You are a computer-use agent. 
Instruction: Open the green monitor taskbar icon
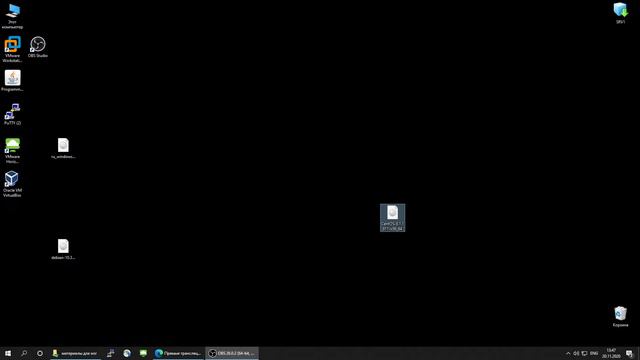[143, 353]
